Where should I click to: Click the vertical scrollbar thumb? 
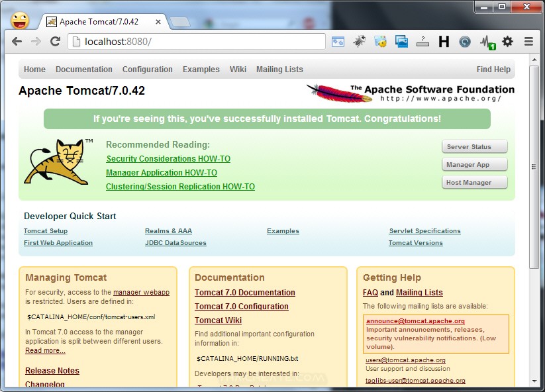[x=534, y=167]
